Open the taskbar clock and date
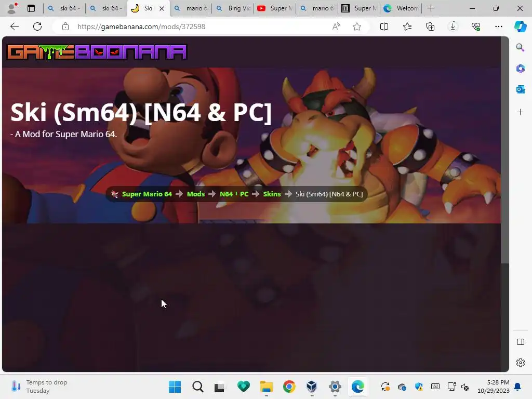Screen dimensions: 532x399 [494, 387]
